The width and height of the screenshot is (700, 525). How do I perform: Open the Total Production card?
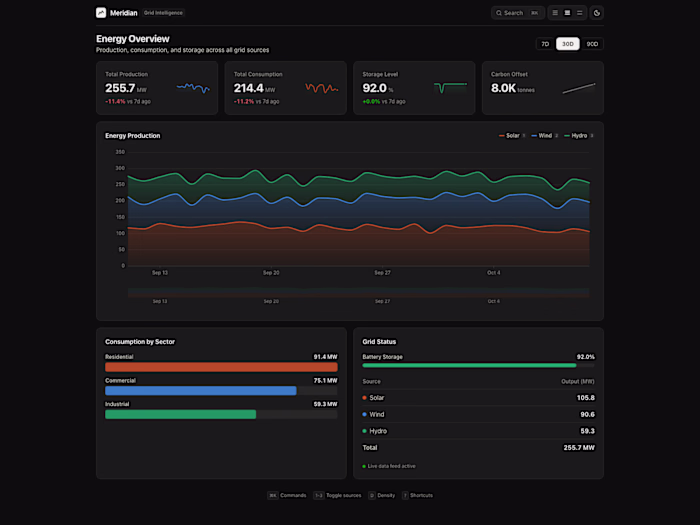157,88
